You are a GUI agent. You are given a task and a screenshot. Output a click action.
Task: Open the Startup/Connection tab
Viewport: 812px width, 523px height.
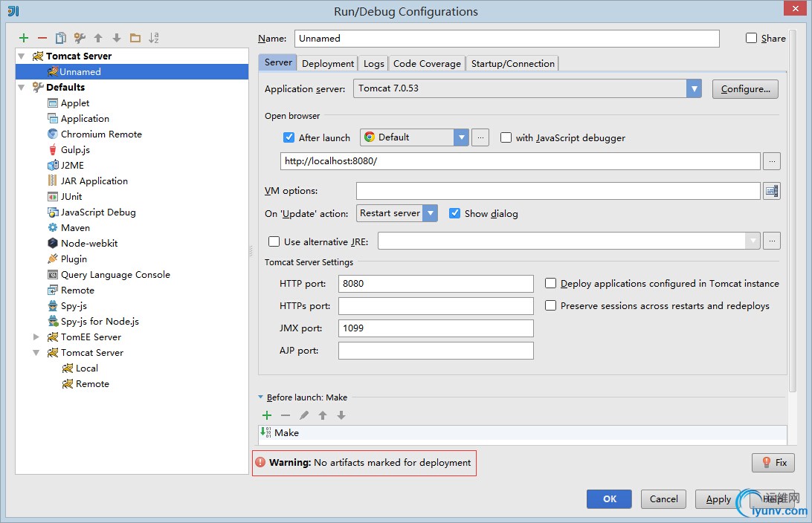point(512,63)
